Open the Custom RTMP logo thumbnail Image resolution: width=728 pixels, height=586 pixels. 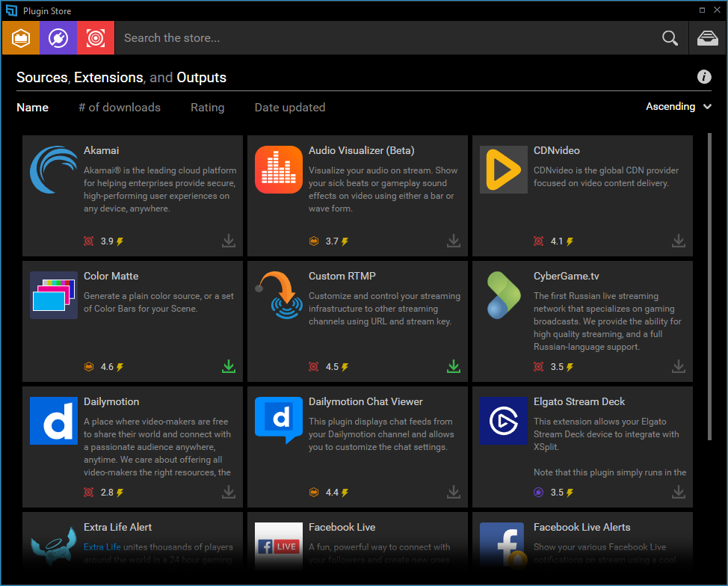279,295
